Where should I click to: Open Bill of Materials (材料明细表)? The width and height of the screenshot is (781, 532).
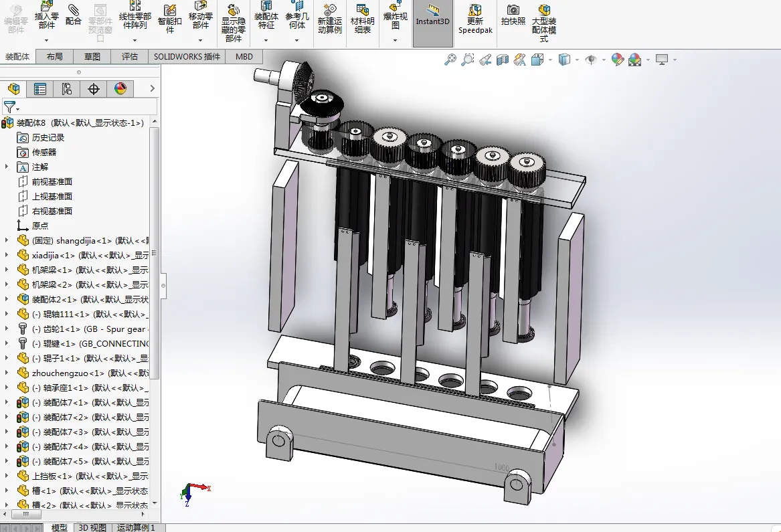(x=362, y=19)
